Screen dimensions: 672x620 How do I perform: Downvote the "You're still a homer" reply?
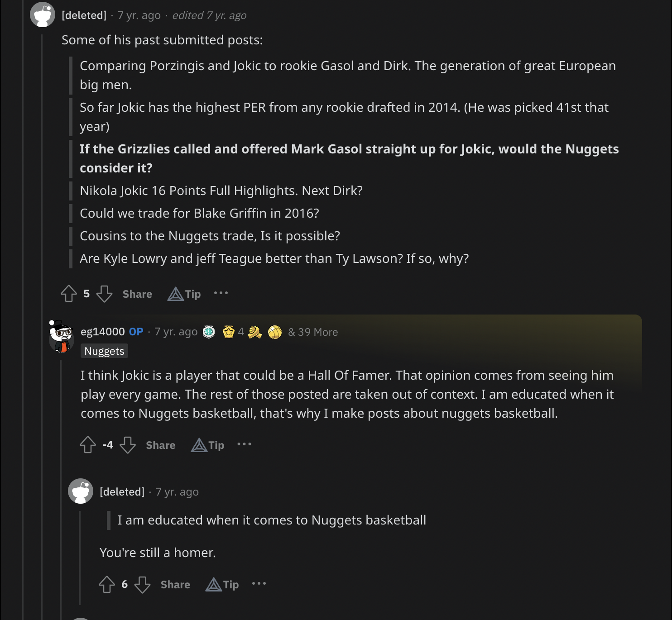click(142, 584)
